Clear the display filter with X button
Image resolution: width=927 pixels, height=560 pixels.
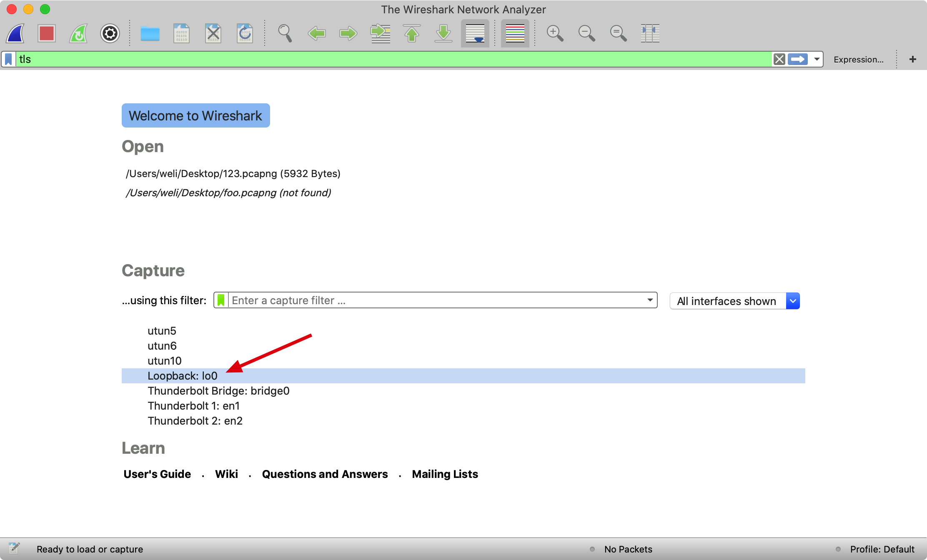tap(779, 59)
